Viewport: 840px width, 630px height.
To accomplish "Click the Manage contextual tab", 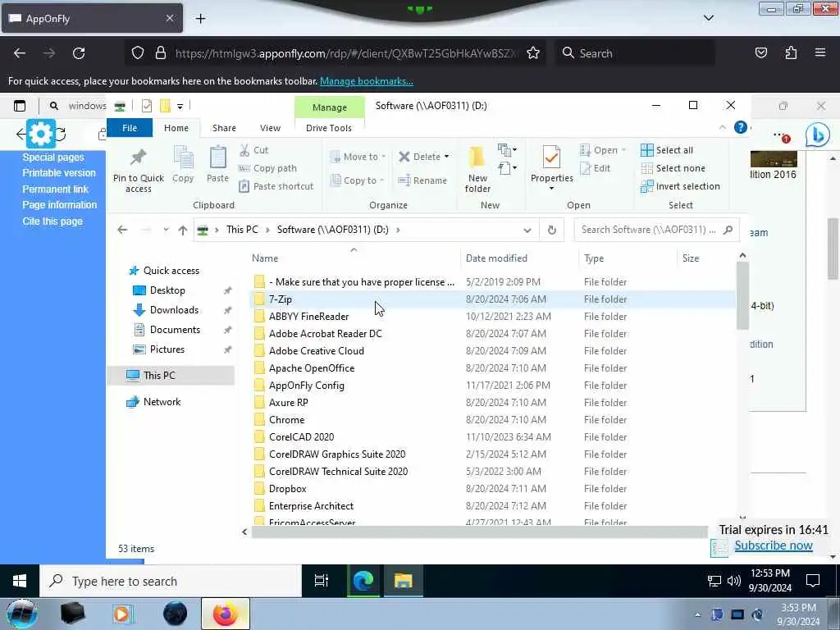I will tap(330, 107).
